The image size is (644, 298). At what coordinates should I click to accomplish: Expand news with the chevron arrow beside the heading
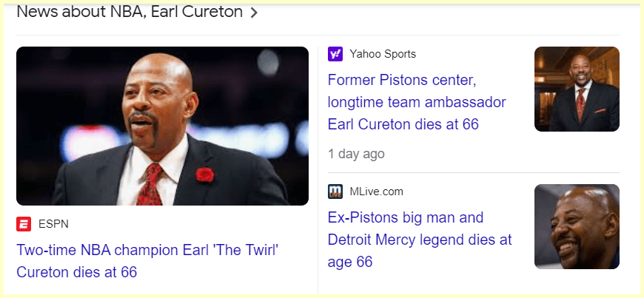pyautogui.click(x=254, y=13)
